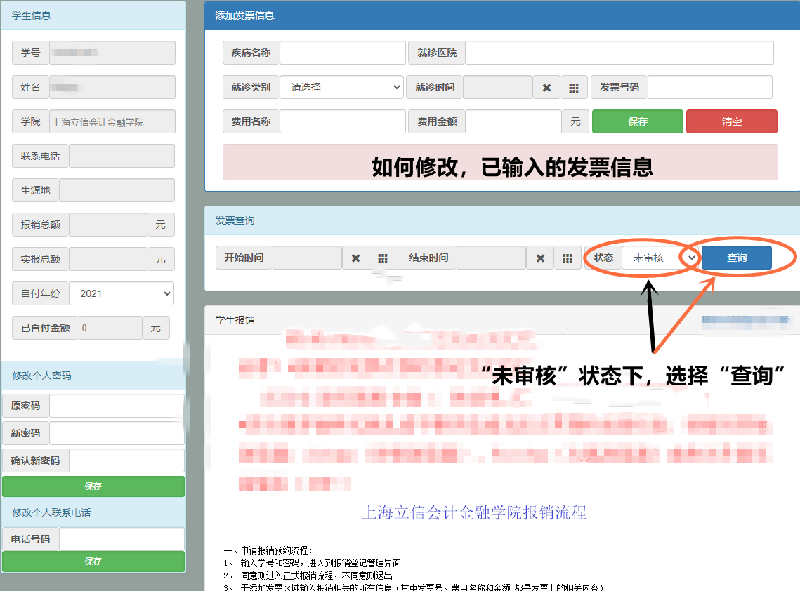Save new password with 保存 button
The width and height of the screenshot is (800, 591).
93,486
